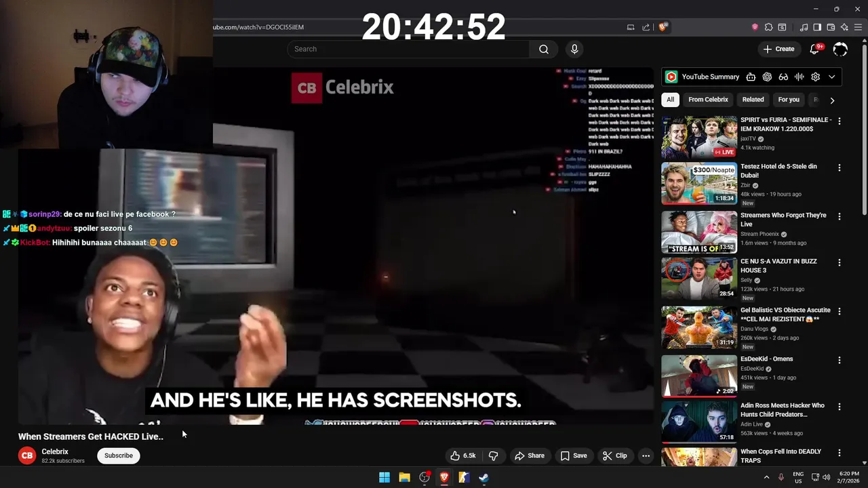Click the ChatGPT icon in YouTube Summary
Screen dimensions: 868x488
tap(767, 77)
